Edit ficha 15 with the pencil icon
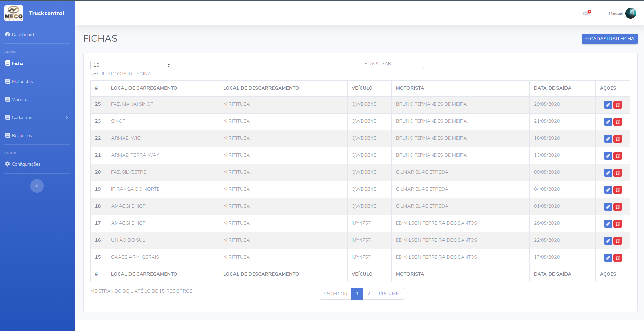Image resolution: width=644 pixels, height=331 pixels. pos(608,258)
